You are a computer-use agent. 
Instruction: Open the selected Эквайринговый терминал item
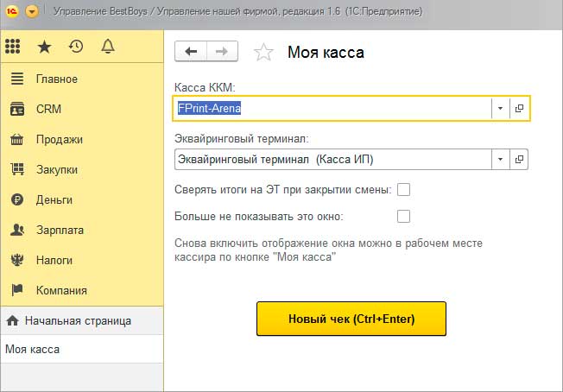click(519, 159)
